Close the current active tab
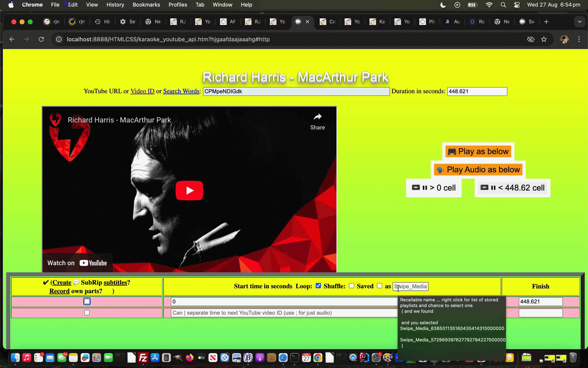Image resolution: width=588 pixels, height=368 pixels. (x=307, y=22)
